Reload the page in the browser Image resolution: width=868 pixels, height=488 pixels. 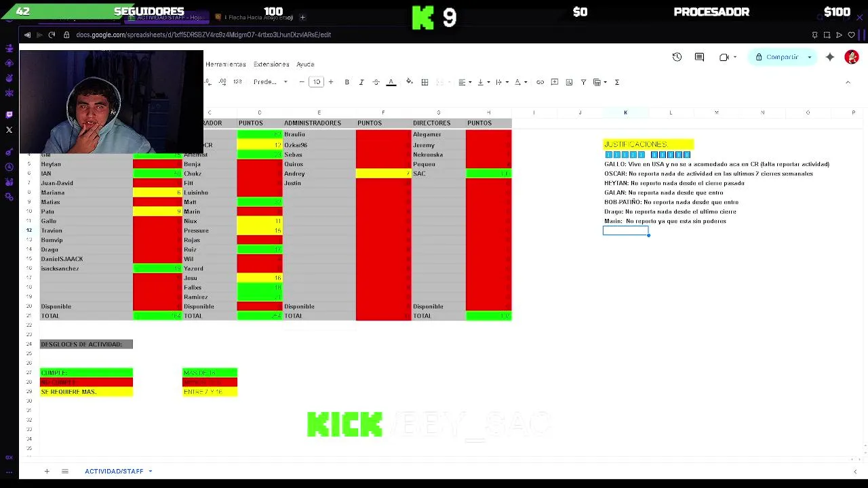(x=52, y=35)
